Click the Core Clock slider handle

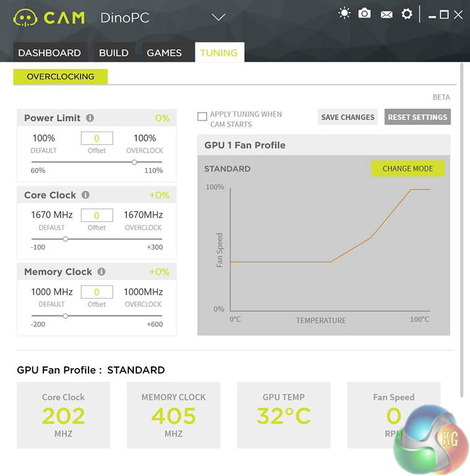pyautogui.click(x=65, y=239)
